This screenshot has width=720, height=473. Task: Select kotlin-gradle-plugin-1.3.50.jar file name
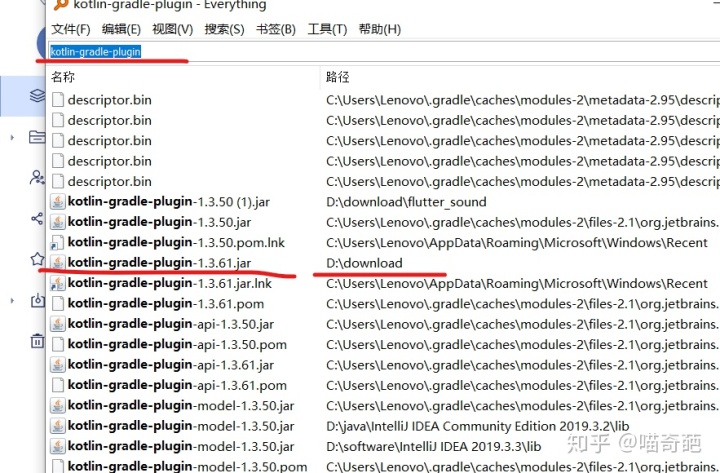[x=159, y=222]
